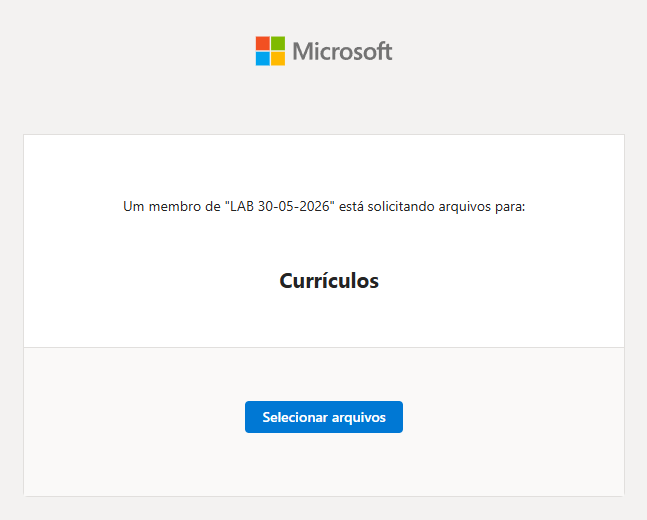Click the blue square of the Microsoft logo
The width and height of the screenshot is (647, 520).
tap(263, 59)
